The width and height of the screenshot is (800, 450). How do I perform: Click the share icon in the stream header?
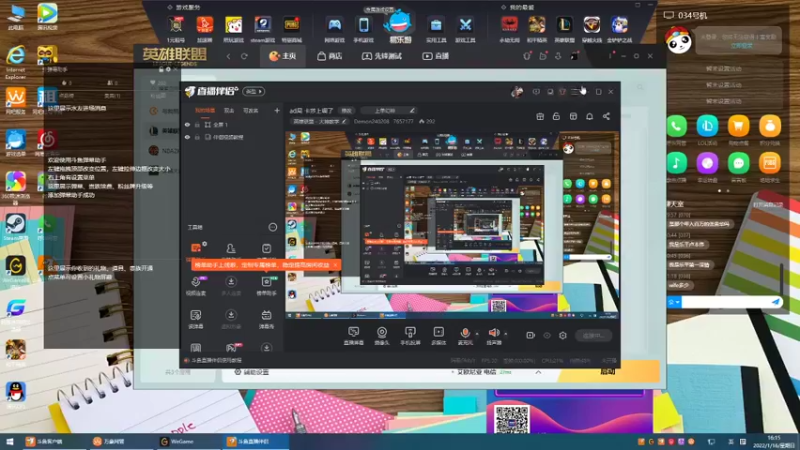606,116
